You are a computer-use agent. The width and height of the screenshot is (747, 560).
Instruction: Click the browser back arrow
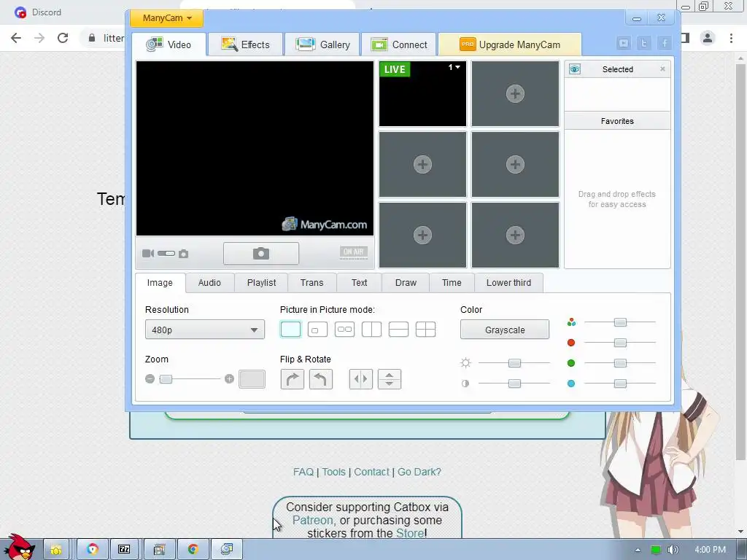[16, 38]
